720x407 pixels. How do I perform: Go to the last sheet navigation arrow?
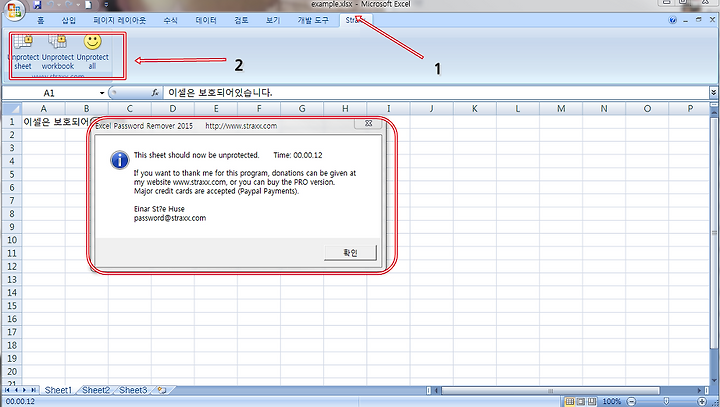click(34, 390)
